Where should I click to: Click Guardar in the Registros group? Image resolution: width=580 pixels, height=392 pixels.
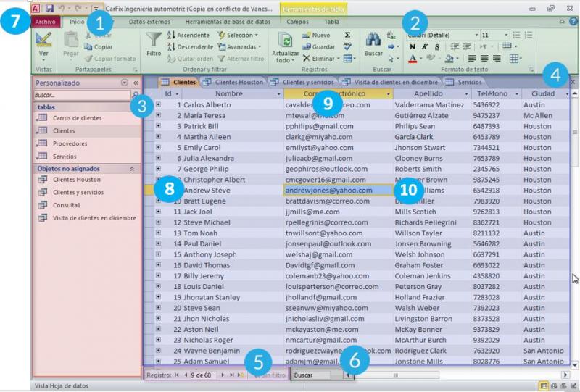tap(318, 46)
